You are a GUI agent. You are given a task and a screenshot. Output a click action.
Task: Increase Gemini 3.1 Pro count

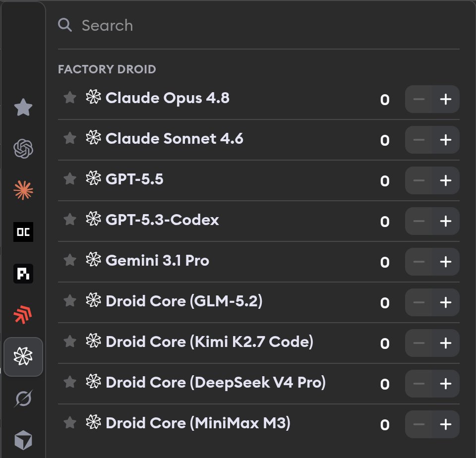point(446,262)
